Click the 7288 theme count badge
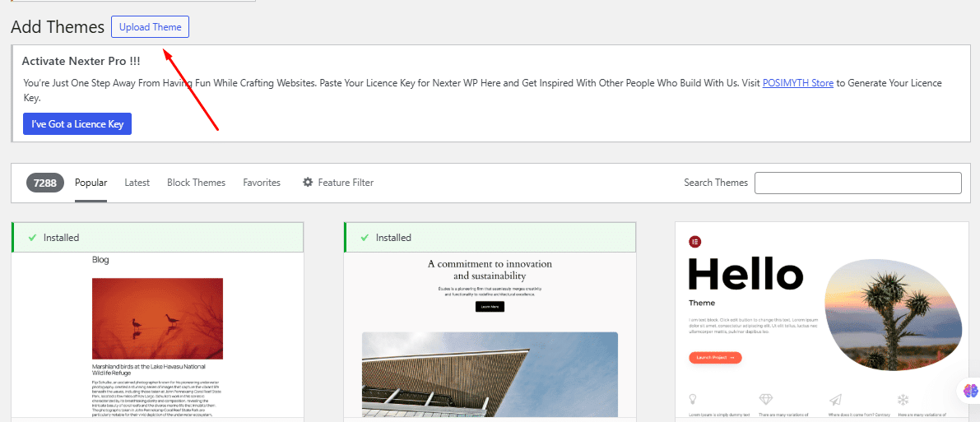The height and width of the screenshot is (422, 980). [x=45, y=183]
